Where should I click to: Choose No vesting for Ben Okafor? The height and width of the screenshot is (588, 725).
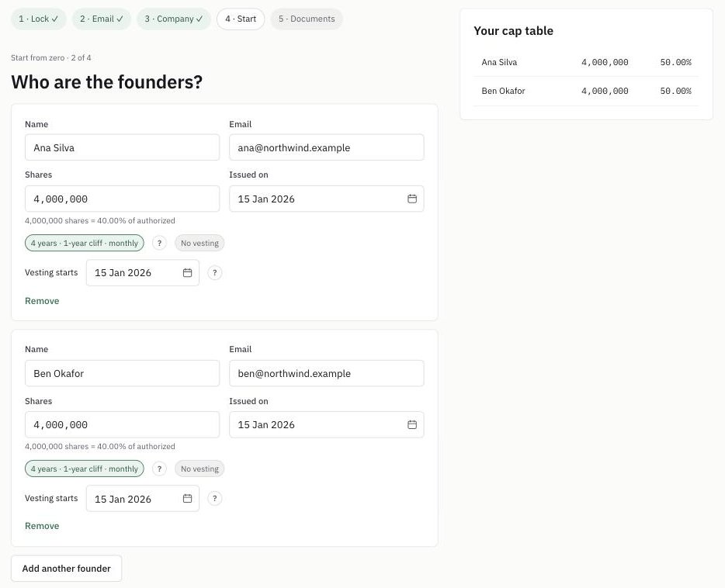point(199,469)
